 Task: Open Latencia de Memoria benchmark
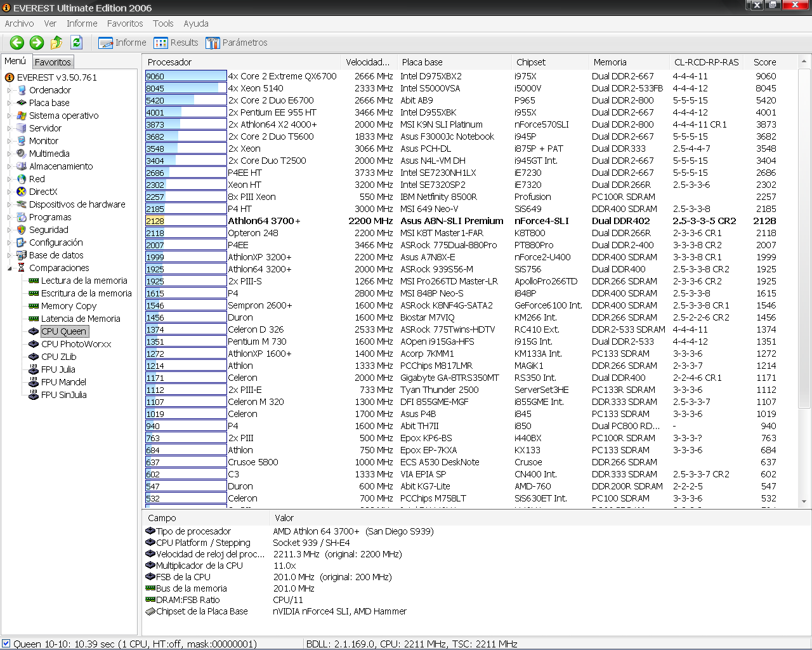pos(81,319)
